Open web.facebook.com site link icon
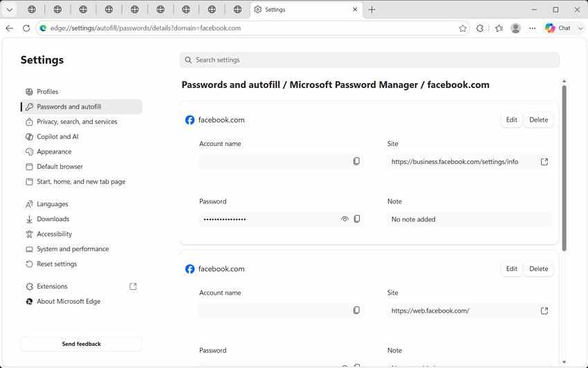The image size is (588, 368). tap(544, 311)
